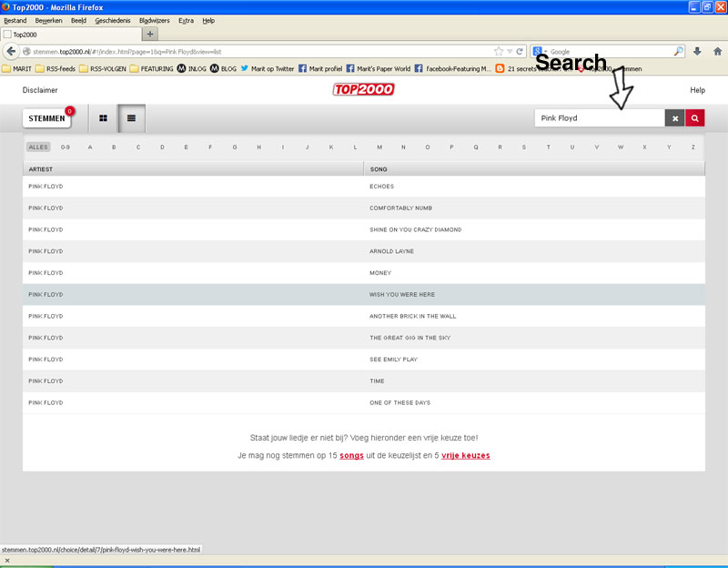Image resolution: width=728 pixels, height=568 pixels.
Task: Open the Geschiedenis menu
Action: (x=113, y=20)
